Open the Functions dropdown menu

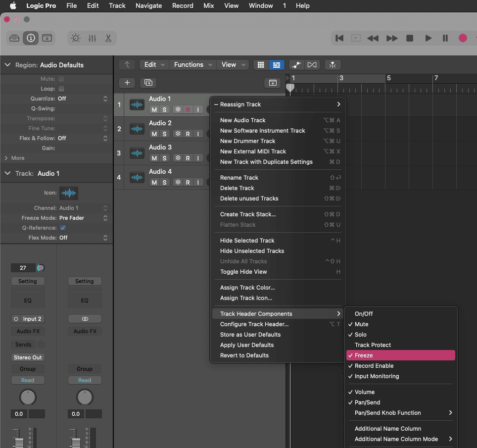[x=193, y=65]
